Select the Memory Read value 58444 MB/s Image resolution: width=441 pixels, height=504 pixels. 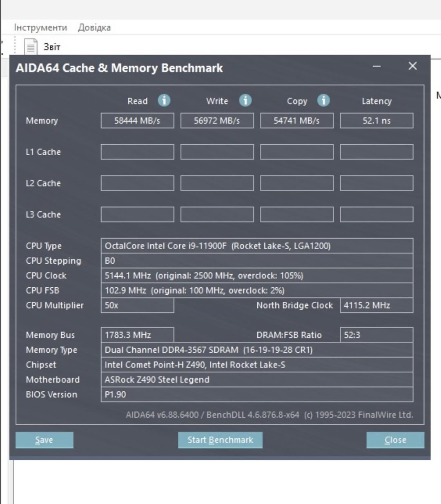pos(137,121)
